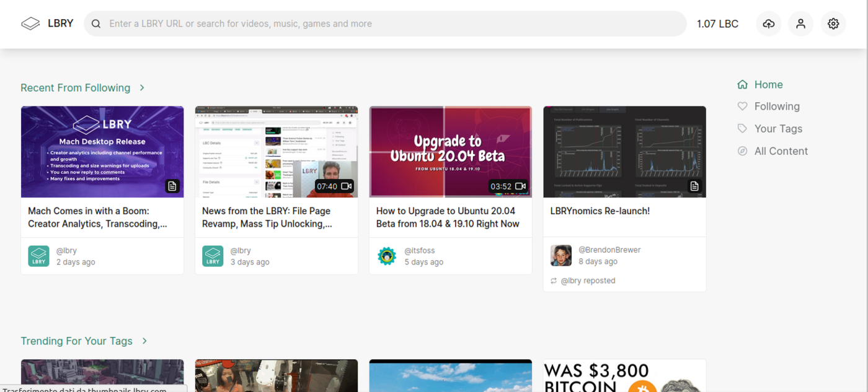Open the settings gear icon
Screen dimensions: 868x392
tap(833, 23)
